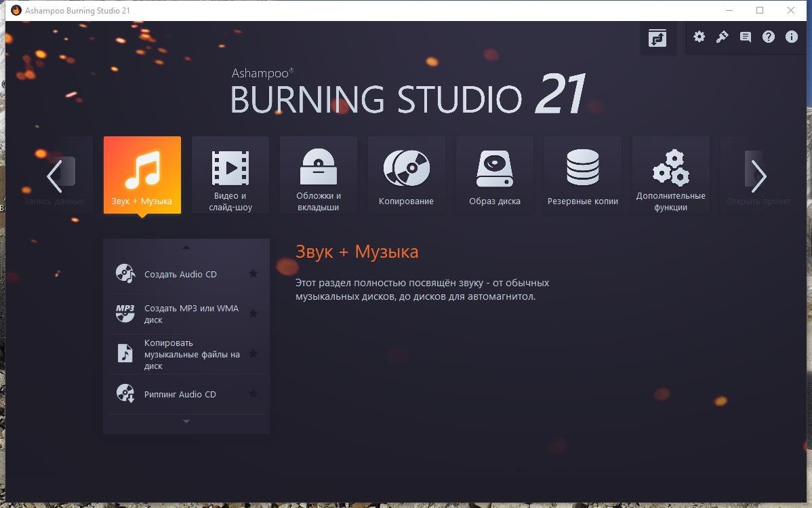This screenshot has width=812, height=508.
Task: Open the feedback speech bubble icon
Action: coord(746,37)
